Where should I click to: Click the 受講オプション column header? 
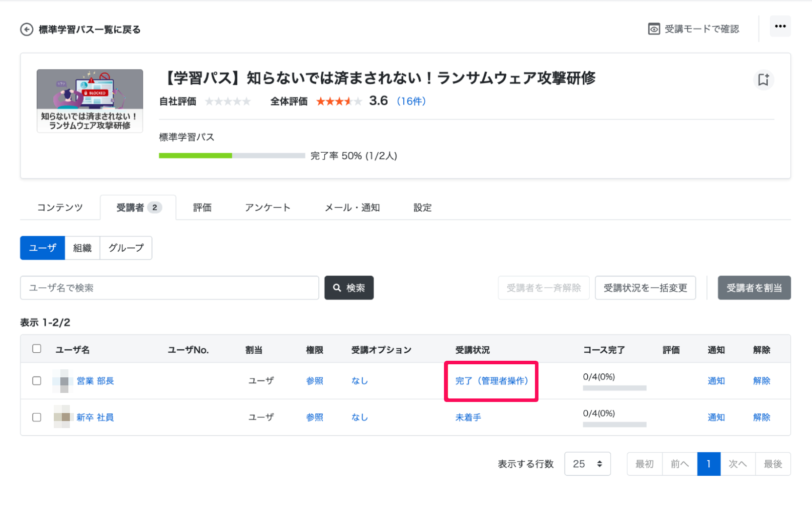pos(381,350)
